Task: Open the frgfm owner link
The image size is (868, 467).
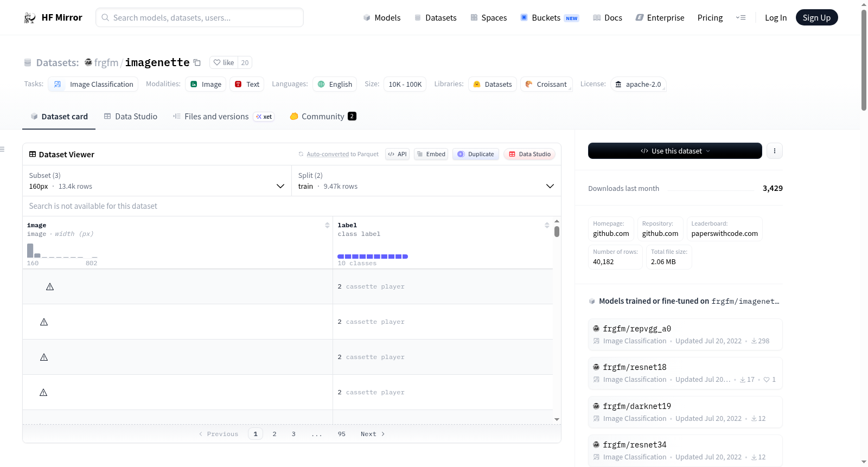Action: point(106,63)
